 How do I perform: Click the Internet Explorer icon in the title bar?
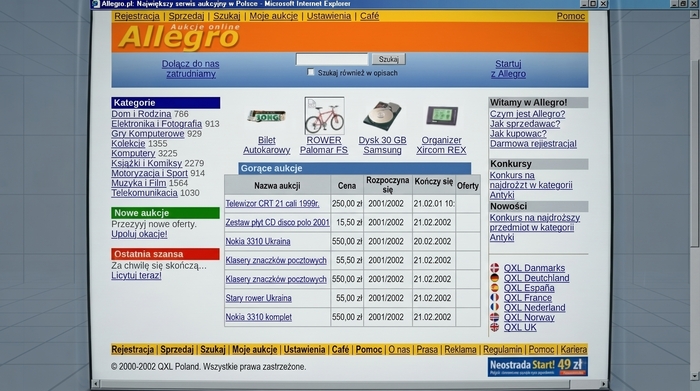click(95, 4)
